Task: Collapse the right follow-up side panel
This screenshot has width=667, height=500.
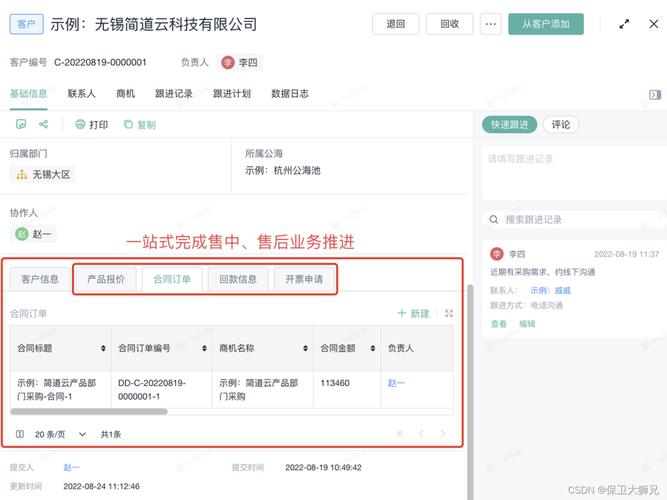Action: pyautogui.click(x=655, y=94)
